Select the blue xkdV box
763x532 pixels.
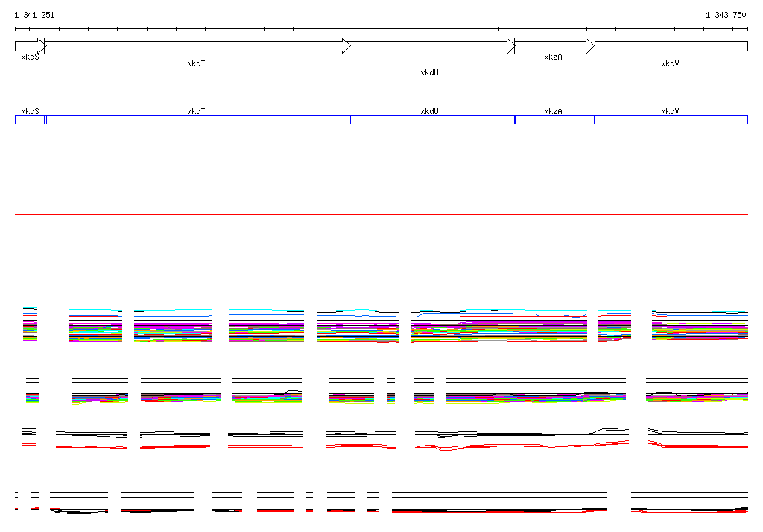(671, 120)
